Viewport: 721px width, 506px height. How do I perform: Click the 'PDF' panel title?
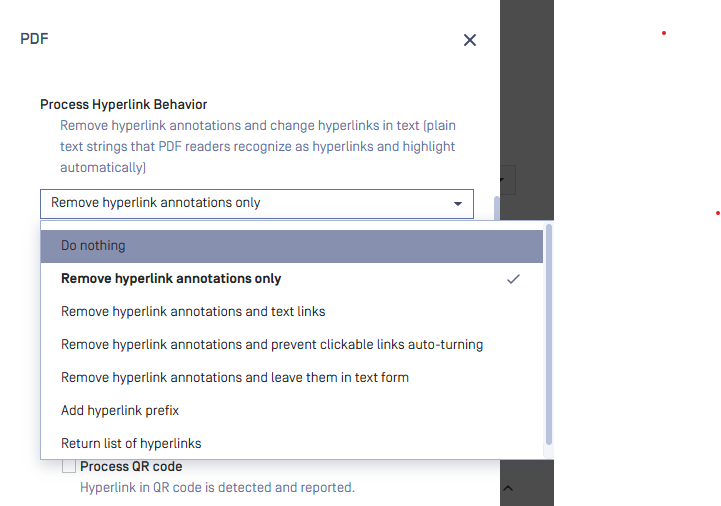point(34,40)
